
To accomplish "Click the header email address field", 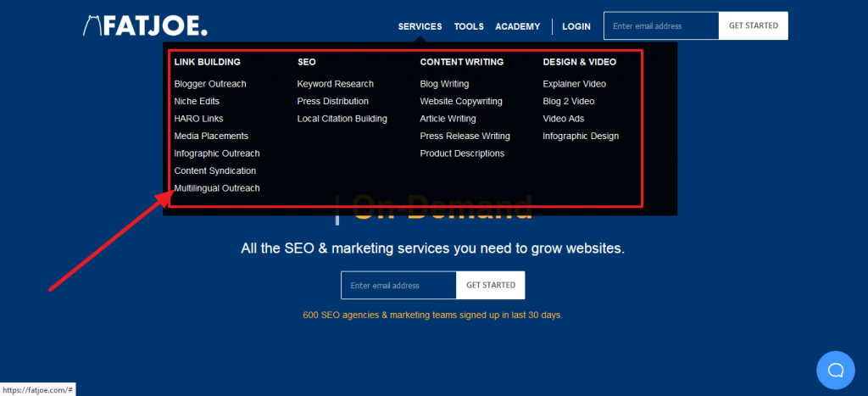I will click(x=661, y=26).
